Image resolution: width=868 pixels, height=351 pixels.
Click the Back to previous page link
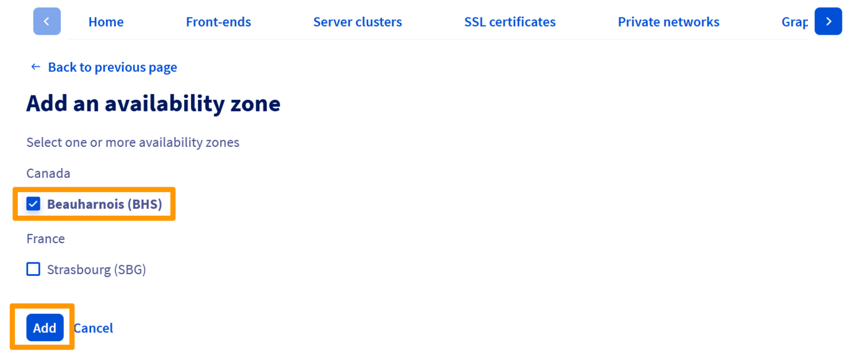click(x=112, y=67)
